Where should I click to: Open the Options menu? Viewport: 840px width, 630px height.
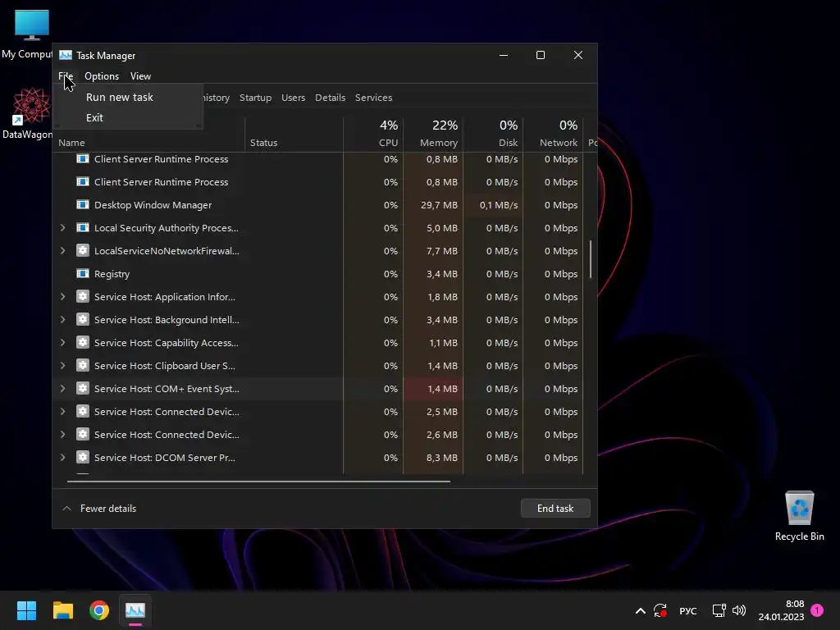click(x=102, y=76)
